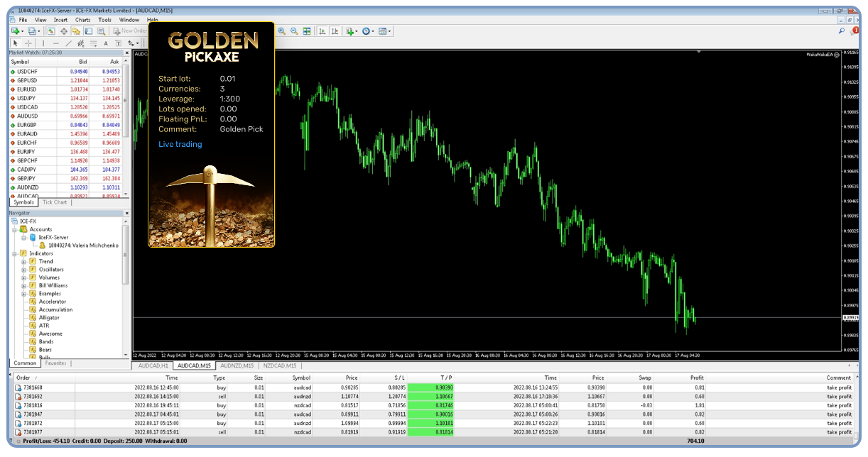This screenshot has height=457, width=868.
Task: Select the Alligator indicator
Action: (50, 317)
